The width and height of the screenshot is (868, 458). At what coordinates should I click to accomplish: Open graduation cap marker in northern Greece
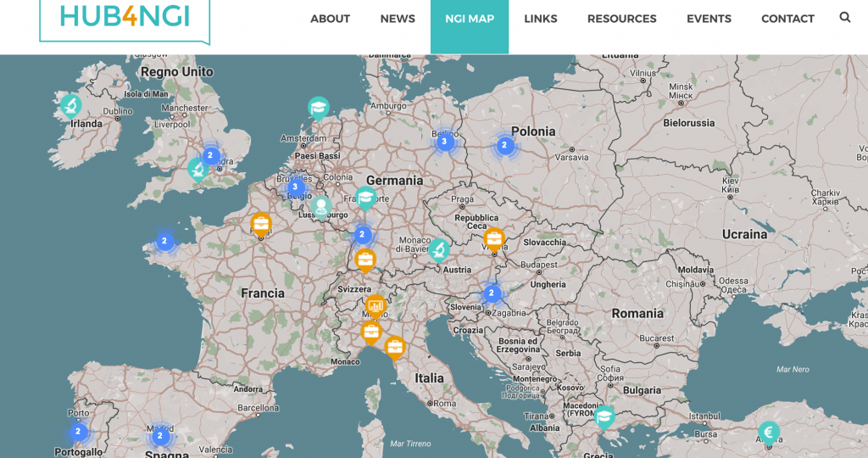click(604, 417)
